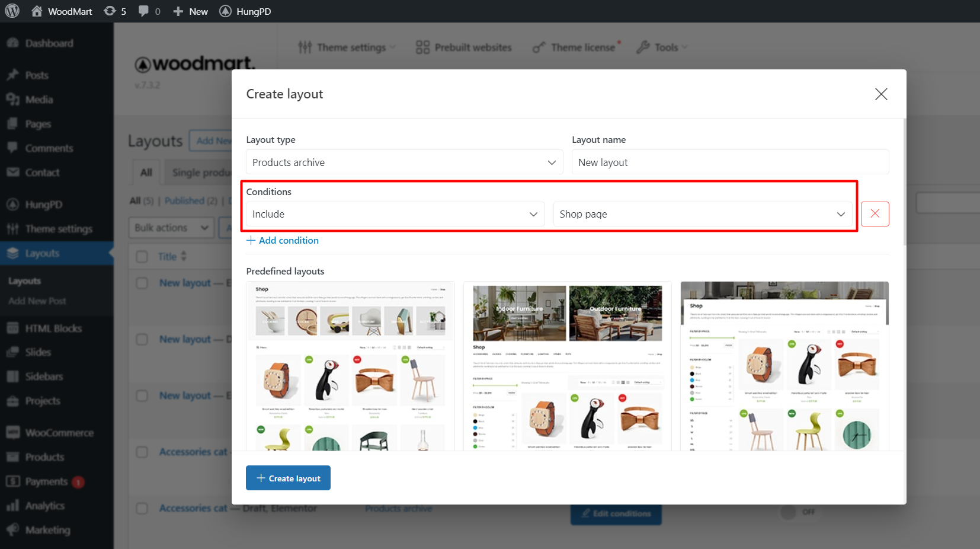Choose the Indoor Furniture predefined layout thumbnail
The height and width of the screenshot is (549, 980).
coord(567,366)
